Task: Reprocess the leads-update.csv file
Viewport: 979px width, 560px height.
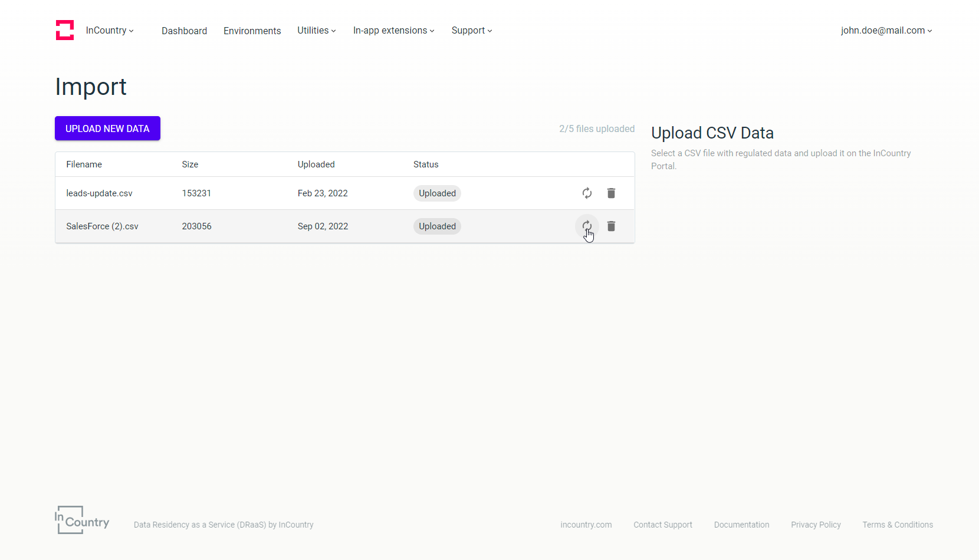Action: click(x=587, y=193)
